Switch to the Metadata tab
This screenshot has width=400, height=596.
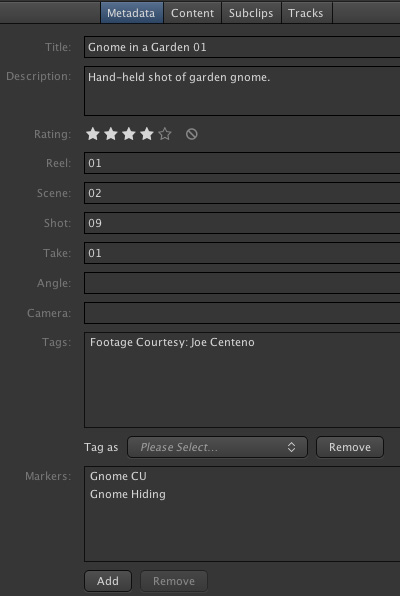pyautogui.click(x=131, y=13)
